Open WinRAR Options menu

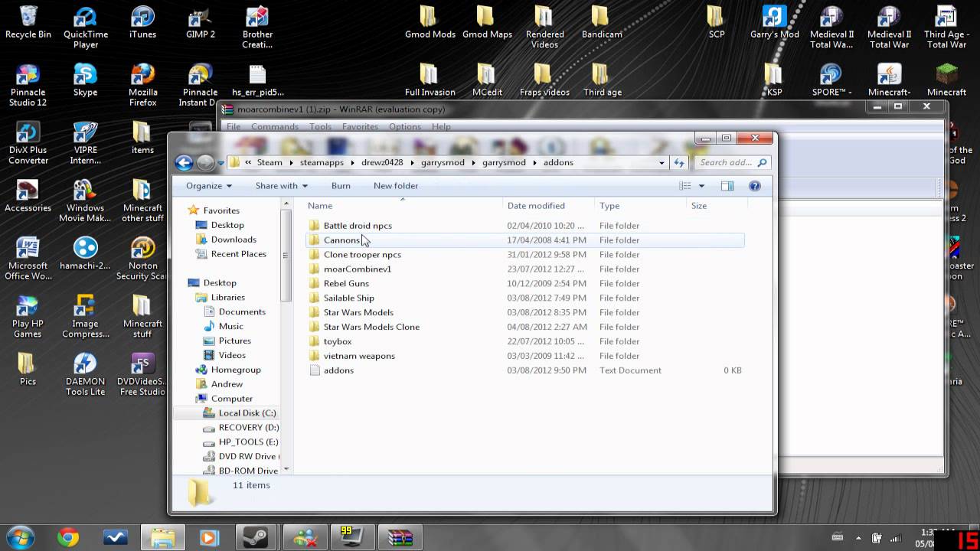pos(404,126)
